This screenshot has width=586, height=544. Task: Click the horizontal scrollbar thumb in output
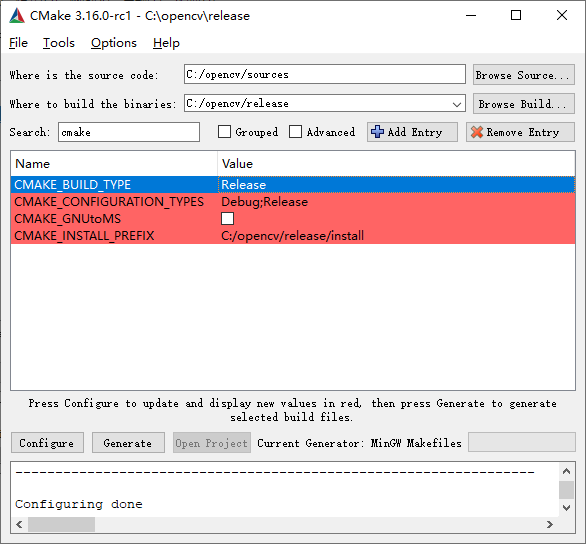point(62,525)
